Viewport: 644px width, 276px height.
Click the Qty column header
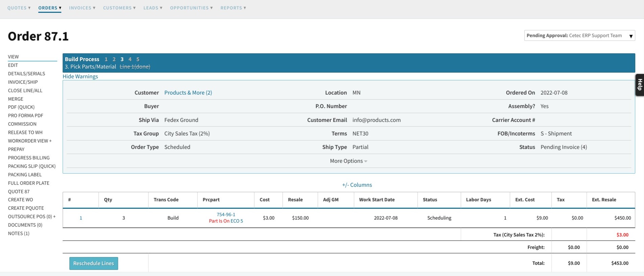point(108,200)
